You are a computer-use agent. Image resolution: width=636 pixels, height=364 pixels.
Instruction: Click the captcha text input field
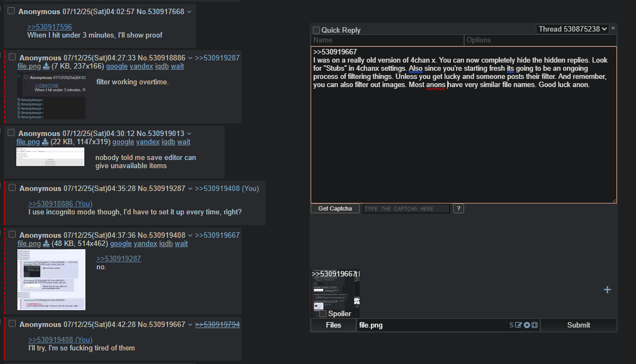(x=406, y=208)
